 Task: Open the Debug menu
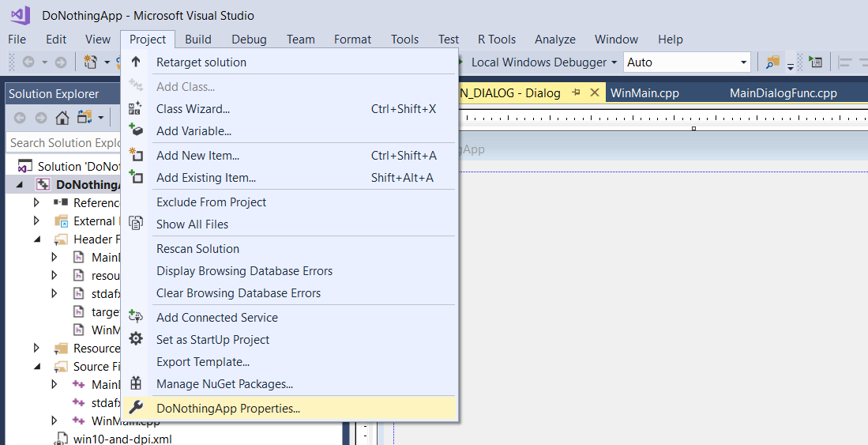249,40
